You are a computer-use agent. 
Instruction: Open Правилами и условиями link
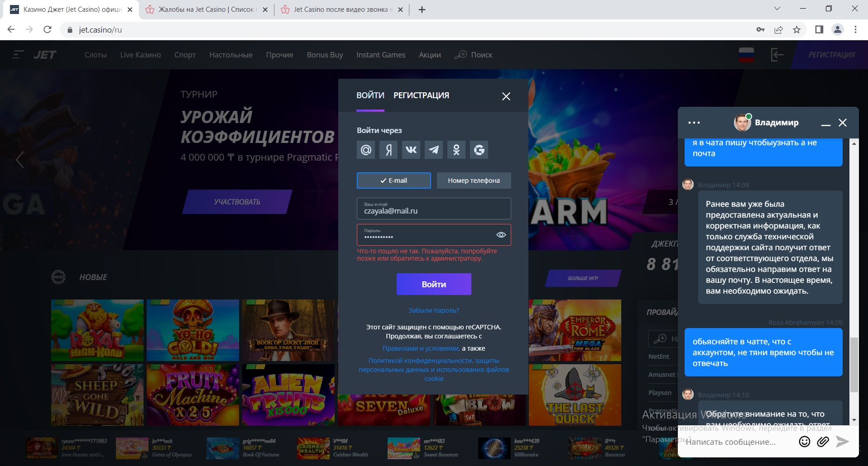421,348
